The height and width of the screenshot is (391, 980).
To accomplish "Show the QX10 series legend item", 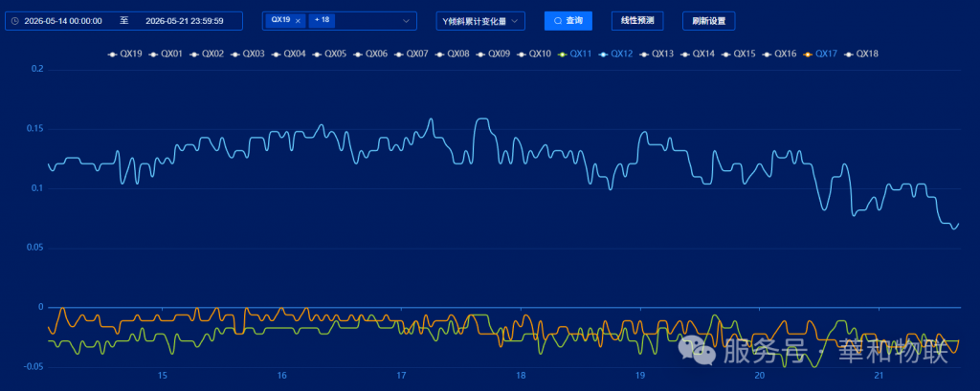I will (533, 54).
